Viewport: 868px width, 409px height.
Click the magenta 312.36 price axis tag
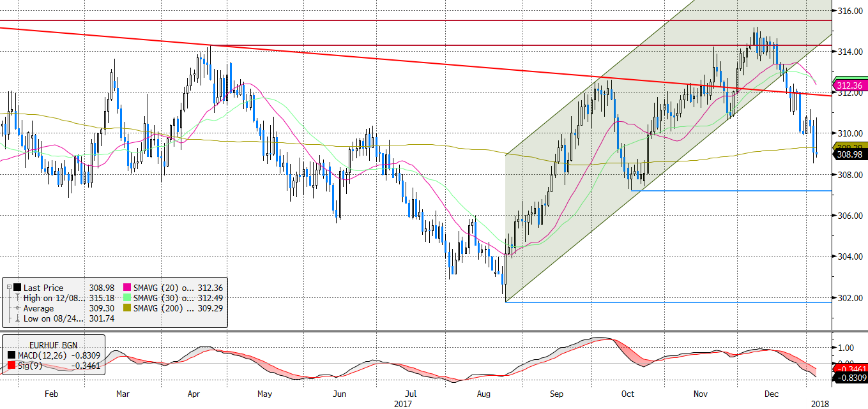(x=849, y=85)
